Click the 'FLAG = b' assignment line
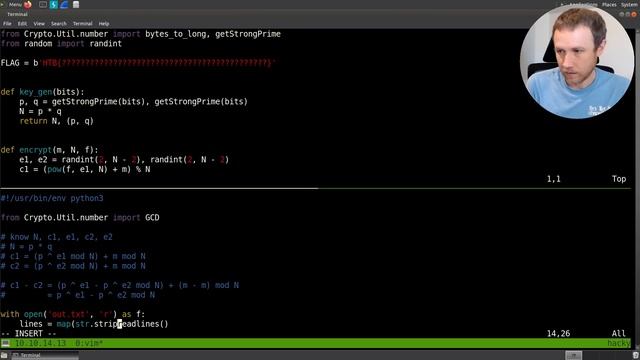Screen dimensions: 640x360 click(x=138, y=63)
